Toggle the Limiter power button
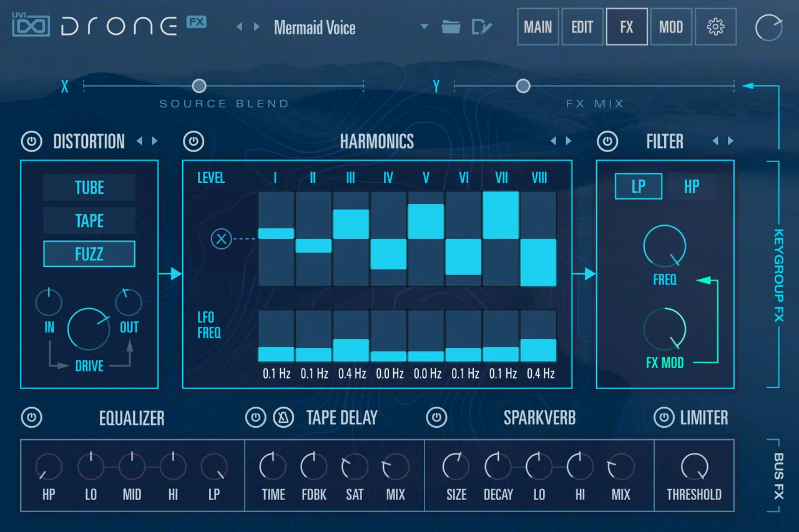799x532 pixels. (x=664, y=417)
